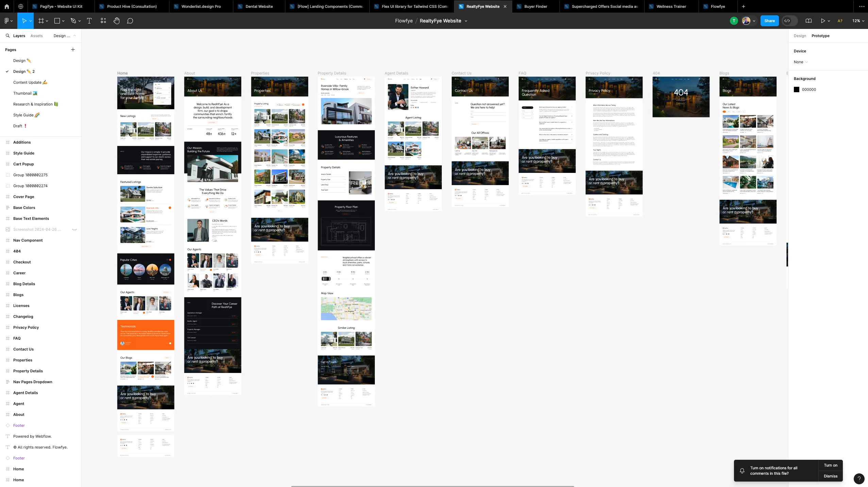
Task: Open the Device None dropdown
Action: pos(800,62)
